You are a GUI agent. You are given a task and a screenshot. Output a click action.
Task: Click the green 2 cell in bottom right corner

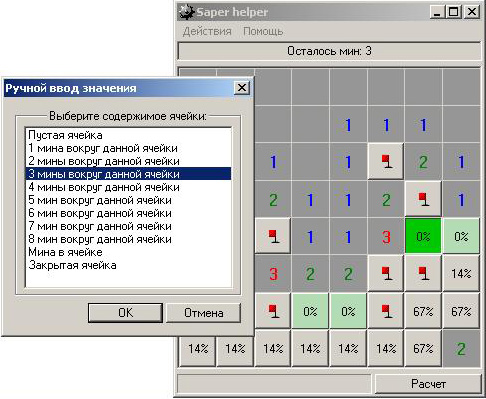[x=461, y=349]
